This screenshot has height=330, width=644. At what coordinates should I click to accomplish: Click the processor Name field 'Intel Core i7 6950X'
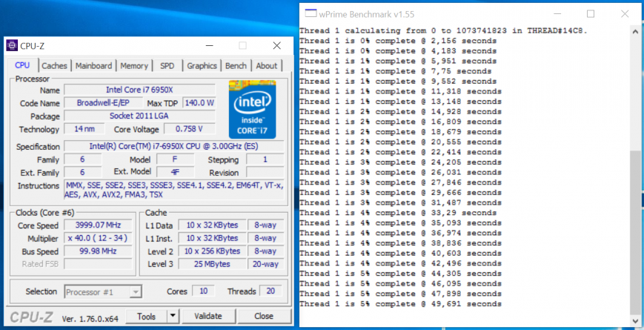(x=139, y=90)
